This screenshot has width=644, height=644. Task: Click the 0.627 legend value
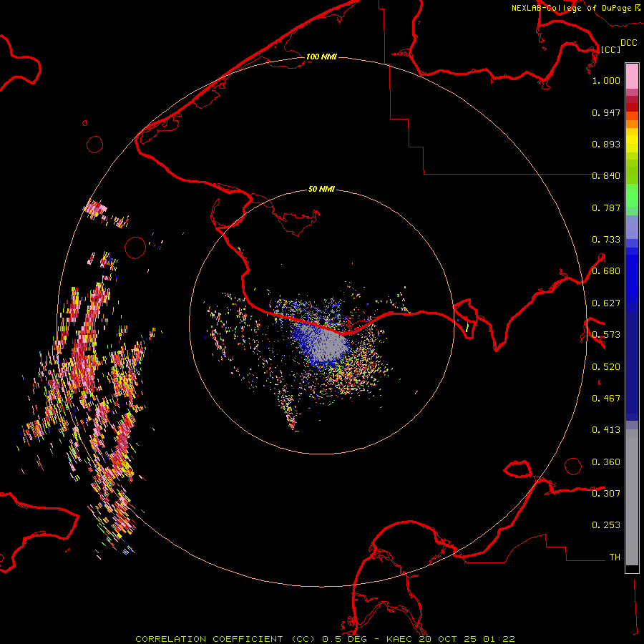coord(606,303)
